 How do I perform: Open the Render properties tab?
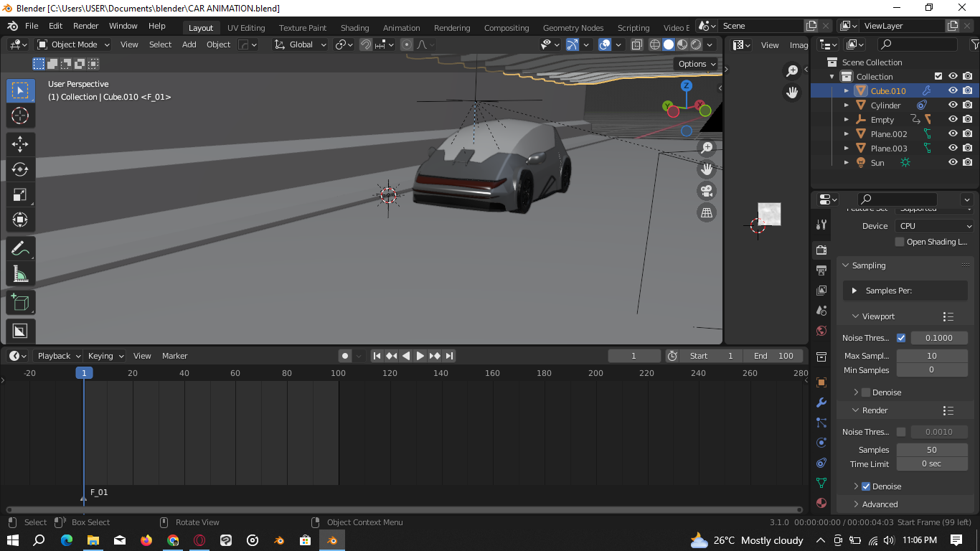pyautogui.click(x=821, y=250)
